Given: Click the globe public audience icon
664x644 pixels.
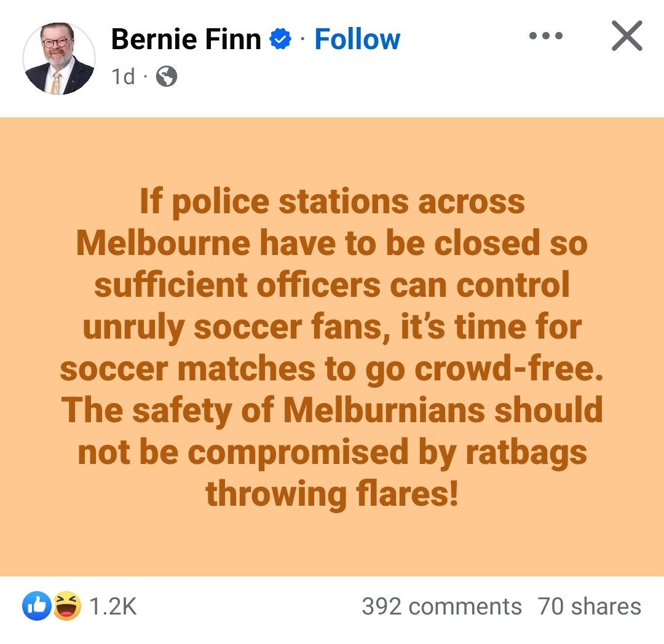Looking at the screenshot, I should pos(167,77).
